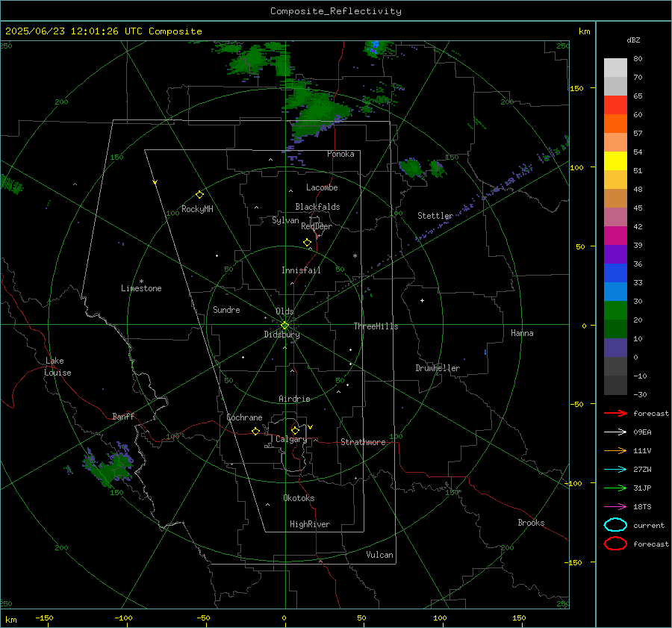Click the Sundre town label
Image resolution: width=672 pixels, height=628 pixels.
click(x=226, y=310)
